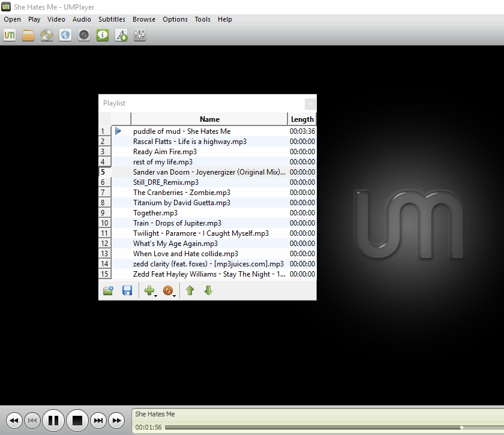Select 'Still_DRE_Remix.mp3' track
This screenshot has height=435, width=504.
tap(166, 182)
